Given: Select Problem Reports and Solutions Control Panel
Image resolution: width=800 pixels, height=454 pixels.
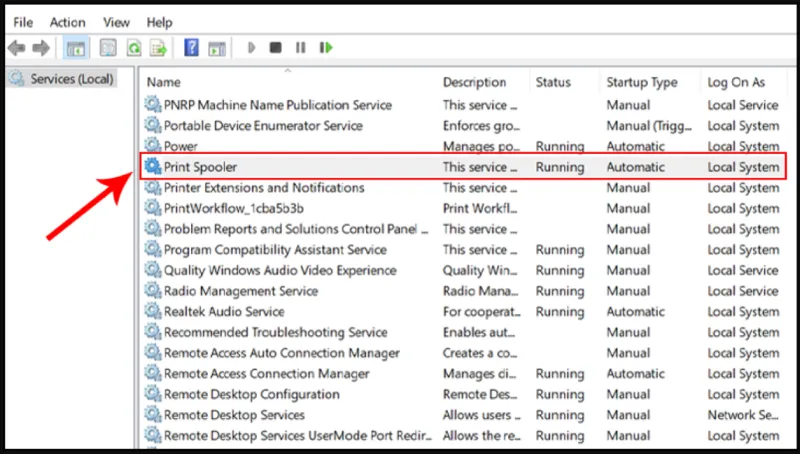Looking at the screenshot, I should (x=296, y=229).
